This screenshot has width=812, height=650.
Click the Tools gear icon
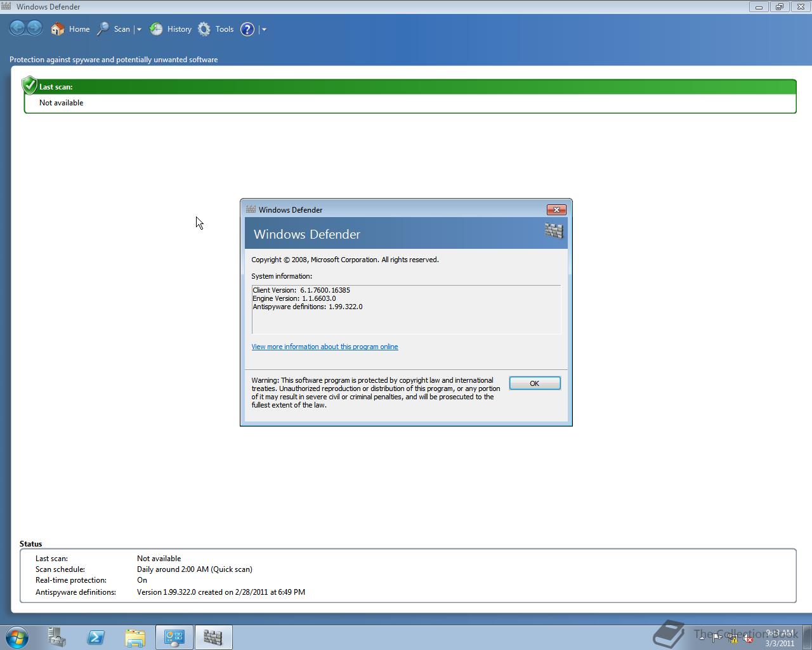click(x=204, y=29)
